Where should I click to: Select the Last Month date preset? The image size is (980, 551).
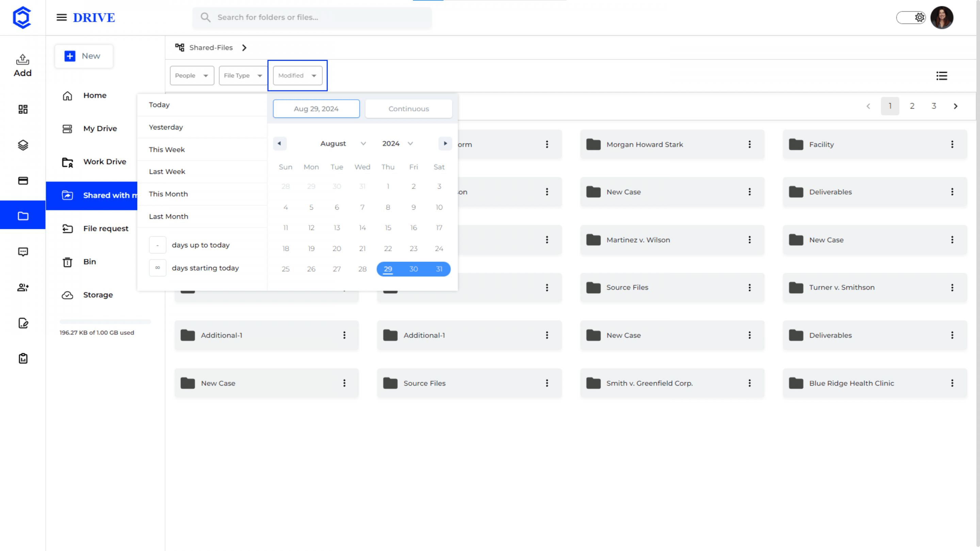pyautogui.click(x=202, y=216)
